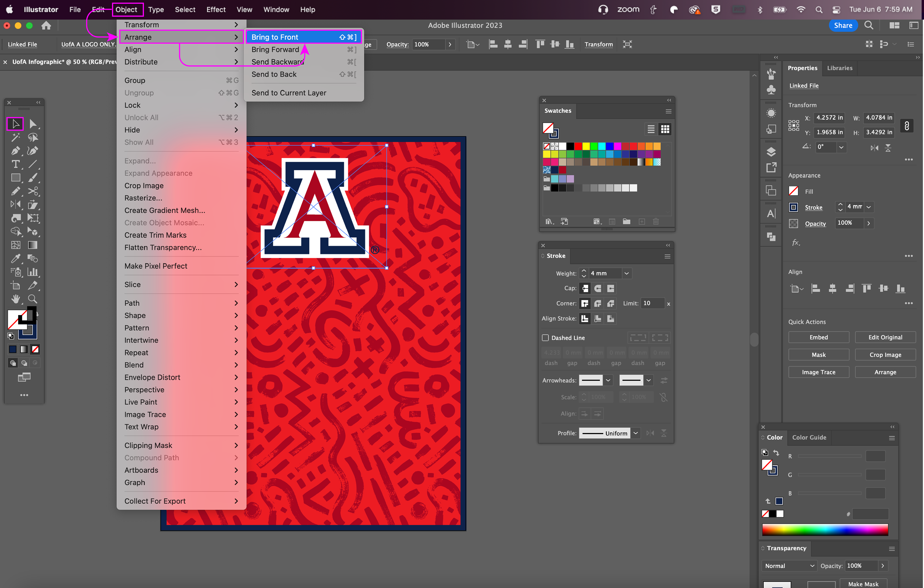Screen dimensions: 924x588
Task: Toggle constrain width and height proportions
Action: [907, 125]
